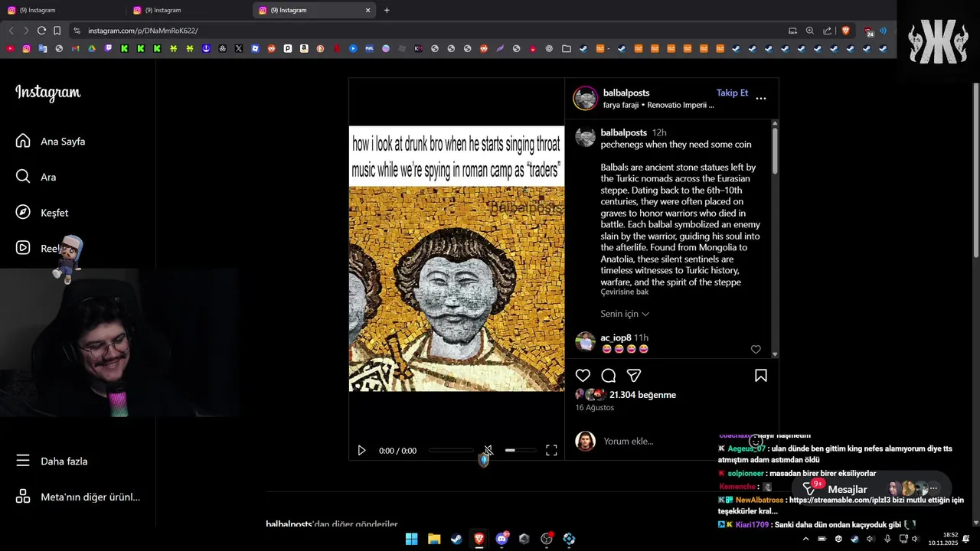
Task: Open Brave Shields lion icon
Action: [x=845, y=31]
